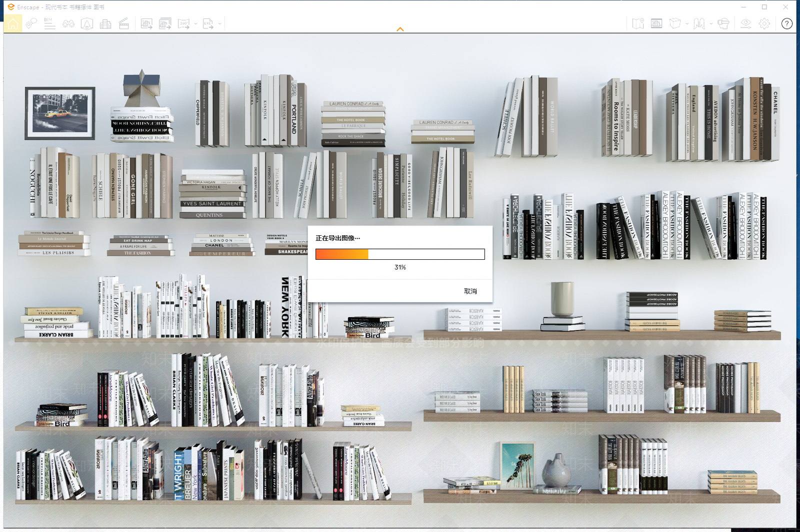Open the material library window icon

[656, 23]
